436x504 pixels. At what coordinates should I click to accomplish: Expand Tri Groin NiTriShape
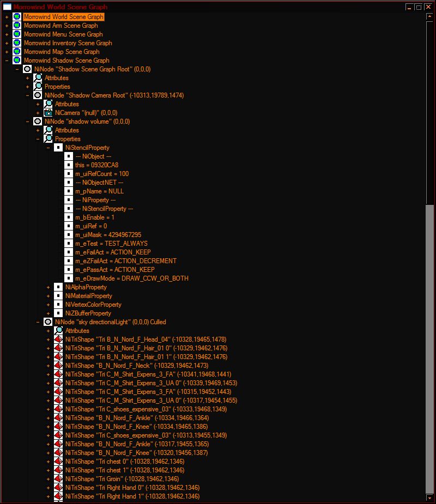(48, 478)
